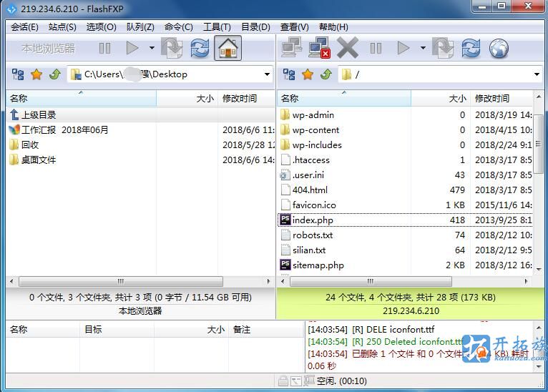The width and height of the screenshot is (548, 392).
Task: Select the sitemap.php file
Action: point(406,265)
